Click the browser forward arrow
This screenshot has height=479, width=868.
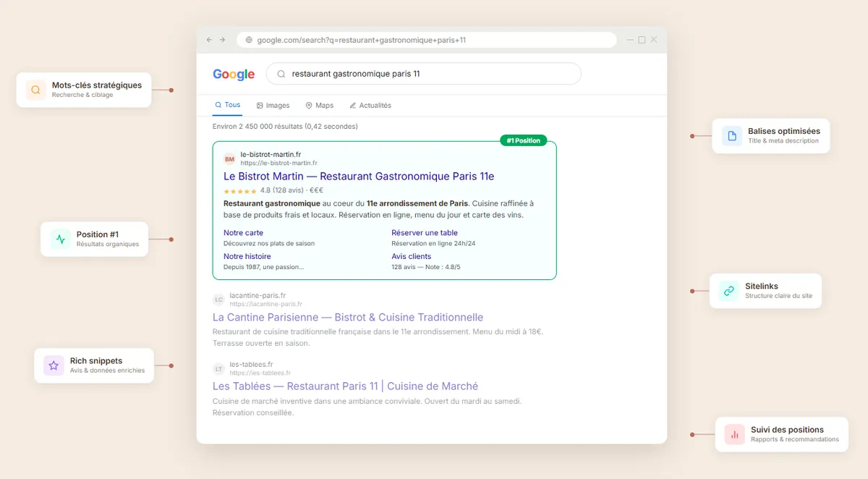click(x=223, y=40)
